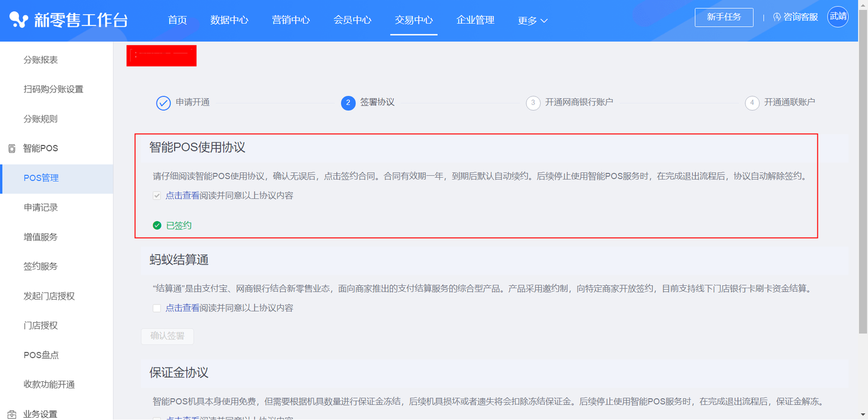Switch to the 数据中心 tab

229,20
